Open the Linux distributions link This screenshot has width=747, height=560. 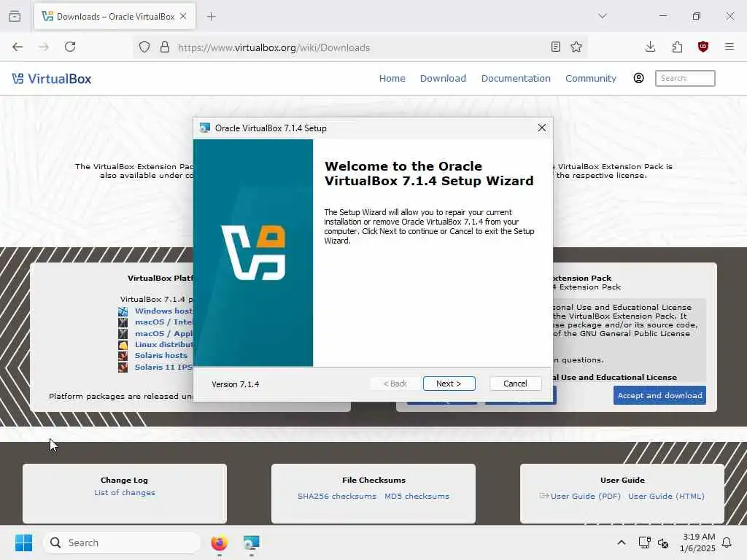(164, 344)
